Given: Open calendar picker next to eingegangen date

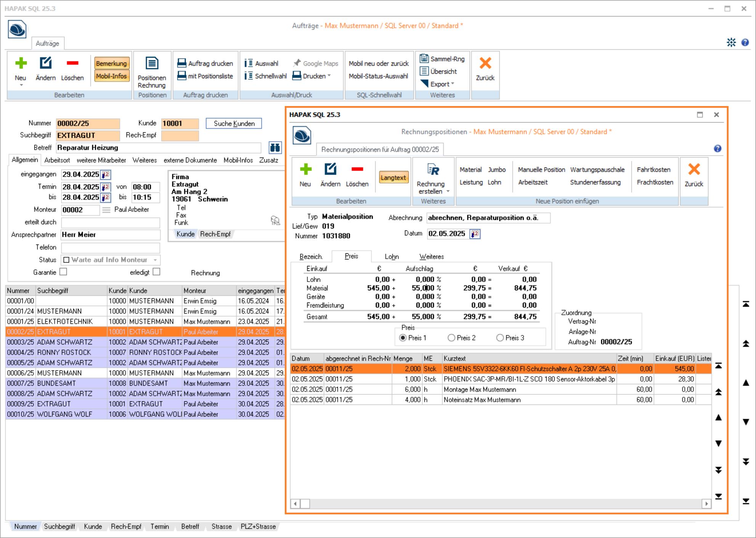Looking at the screenshot, I should click(x=106, y=175).
